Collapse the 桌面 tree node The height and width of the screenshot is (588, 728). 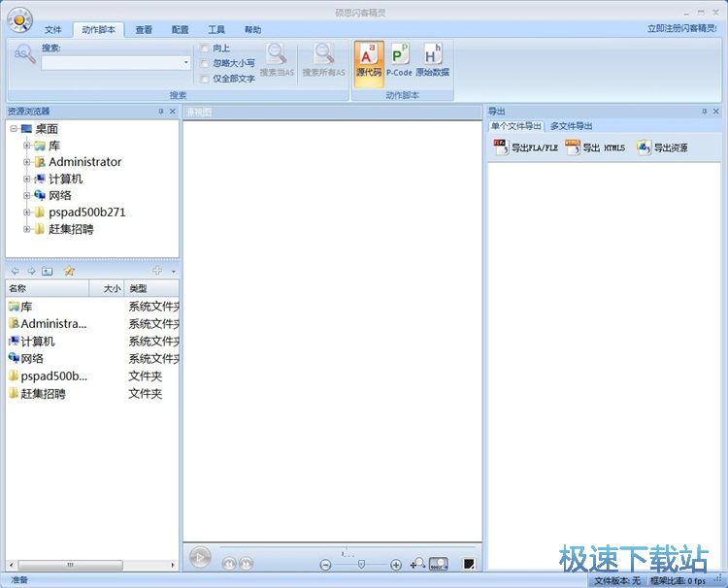(x=14, y=128)
